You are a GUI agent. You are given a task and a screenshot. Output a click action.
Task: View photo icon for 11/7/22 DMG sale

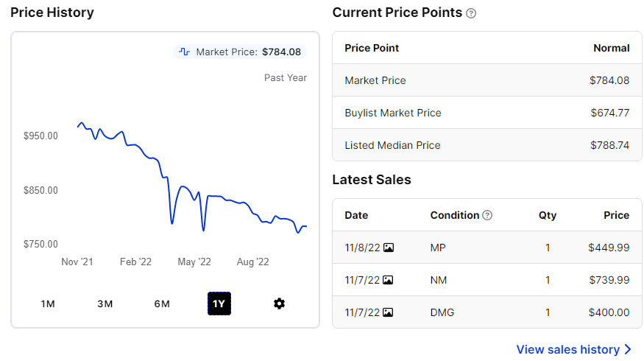[x=389, y=312]
